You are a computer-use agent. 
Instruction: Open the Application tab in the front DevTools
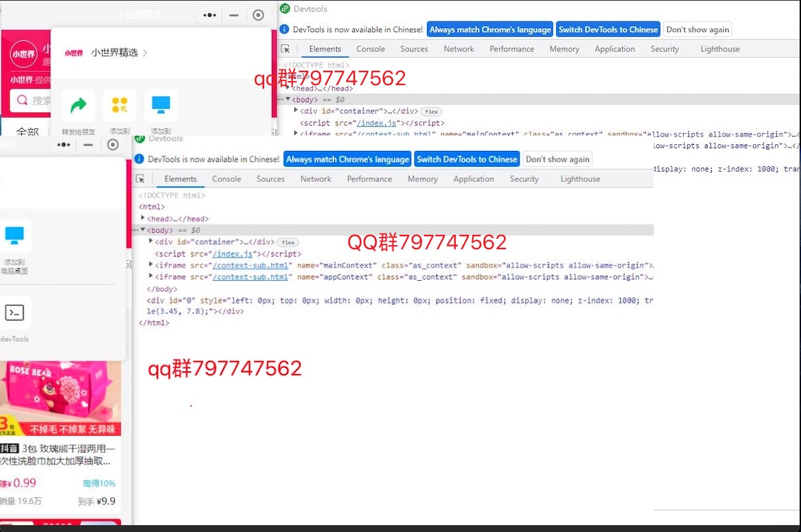(x=474, y=179)
